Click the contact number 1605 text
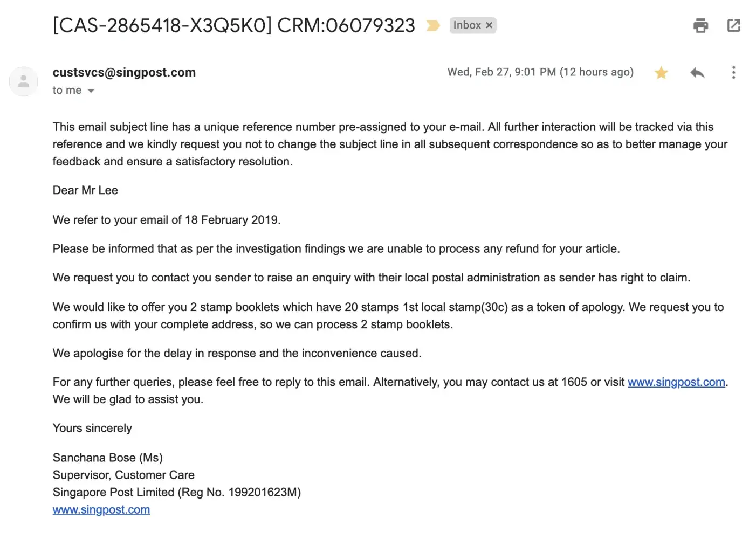The image size is (756, 539). [574, 382]
